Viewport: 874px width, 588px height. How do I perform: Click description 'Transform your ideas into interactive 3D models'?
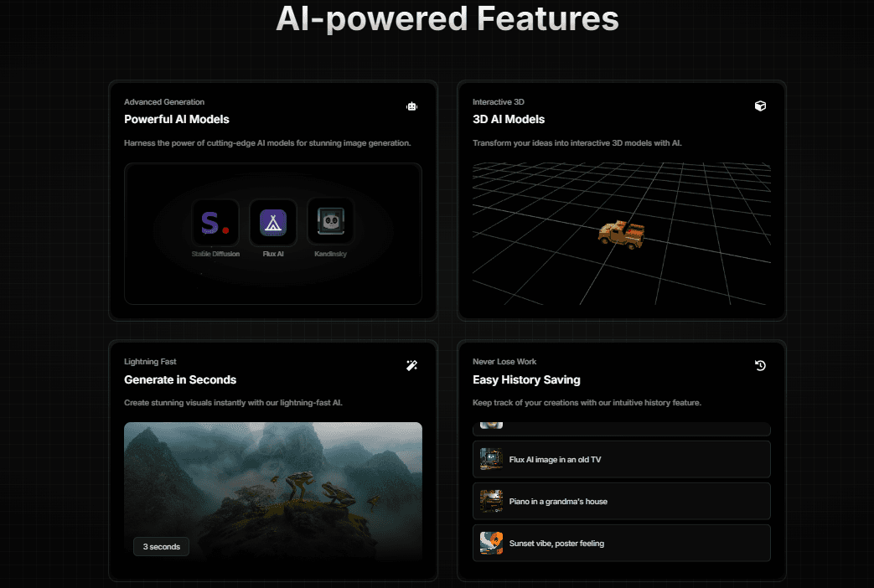click(x=577, y=143)
